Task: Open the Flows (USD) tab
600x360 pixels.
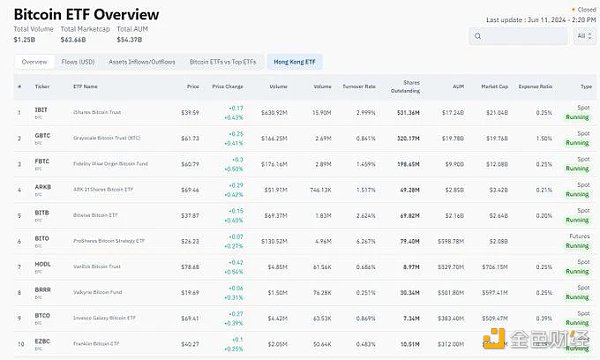Action: coord(78,62)
